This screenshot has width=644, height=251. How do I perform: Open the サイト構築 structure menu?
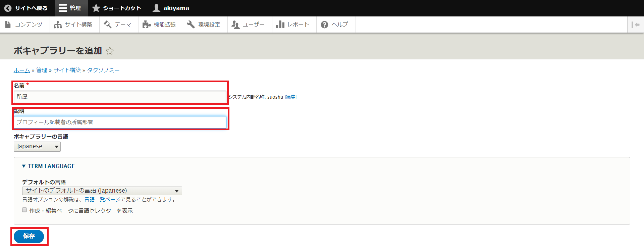tap(74, 24)
